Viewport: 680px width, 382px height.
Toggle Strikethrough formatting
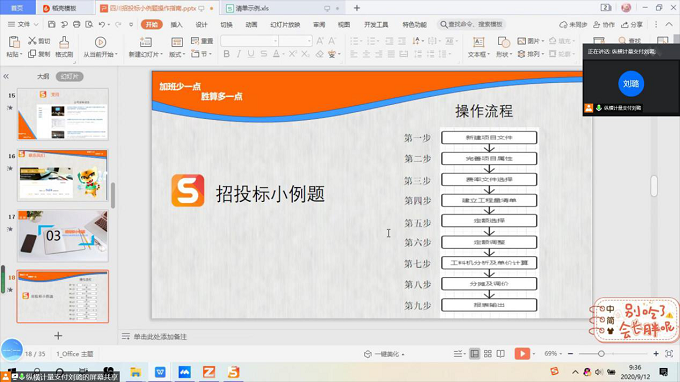tap(264, 54)
